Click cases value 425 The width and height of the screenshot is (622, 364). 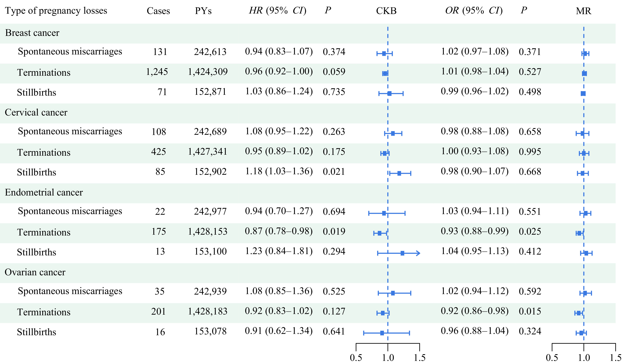pyautogui.click(x=158, y=152)
